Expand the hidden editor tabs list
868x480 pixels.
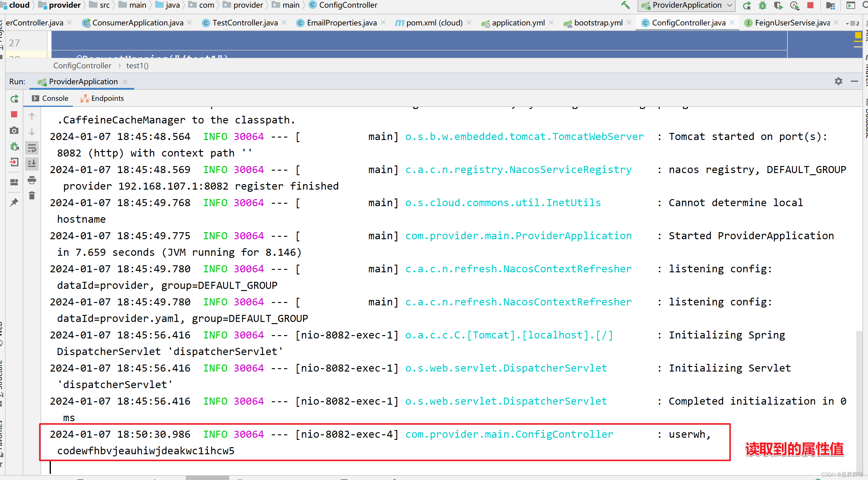point(853,23)
